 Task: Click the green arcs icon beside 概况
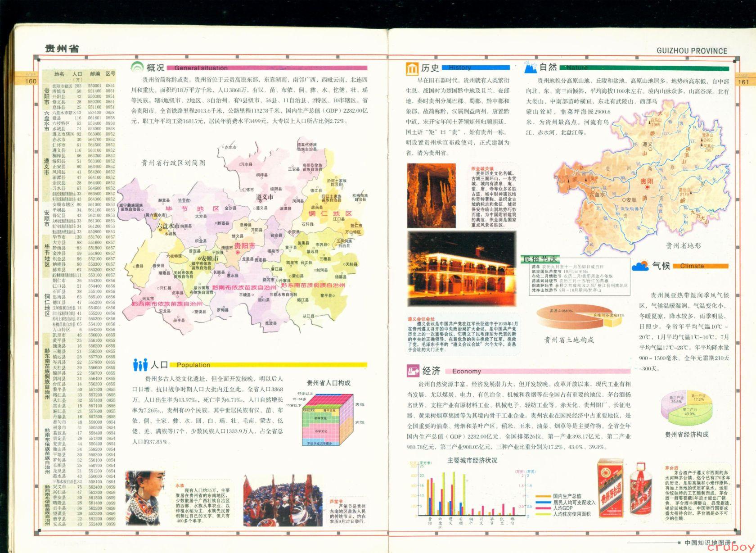point(138,68)
